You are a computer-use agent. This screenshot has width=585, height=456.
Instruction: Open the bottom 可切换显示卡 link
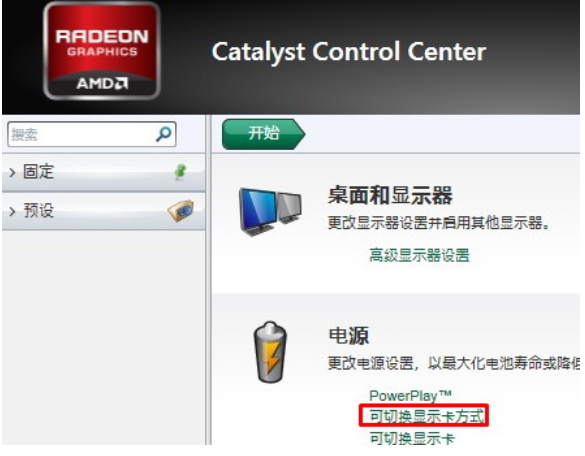coord(412,438)
